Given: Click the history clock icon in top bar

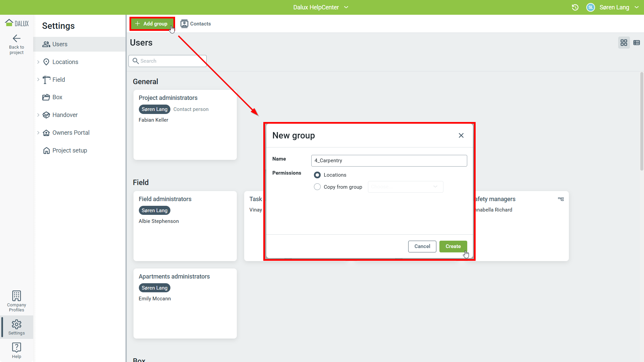Looking at the screenshot, I should click(575, 7).
